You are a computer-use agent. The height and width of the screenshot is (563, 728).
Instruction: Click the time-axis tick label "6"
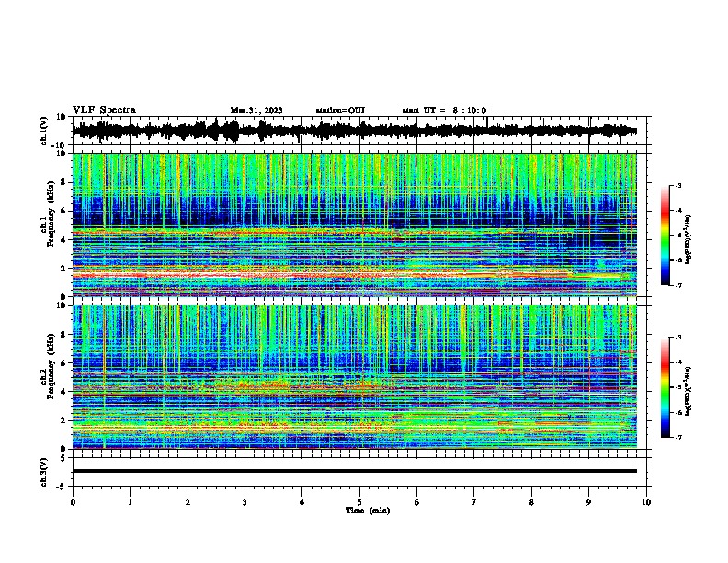coord(417,502)
